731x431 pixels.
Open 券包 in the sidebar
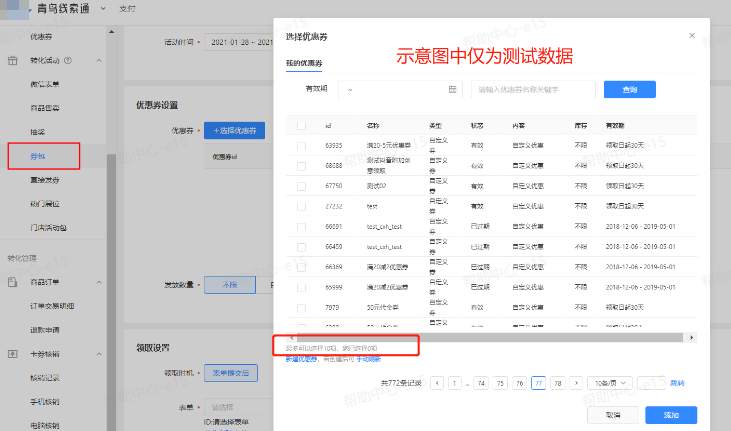click(x=37, y=156)
